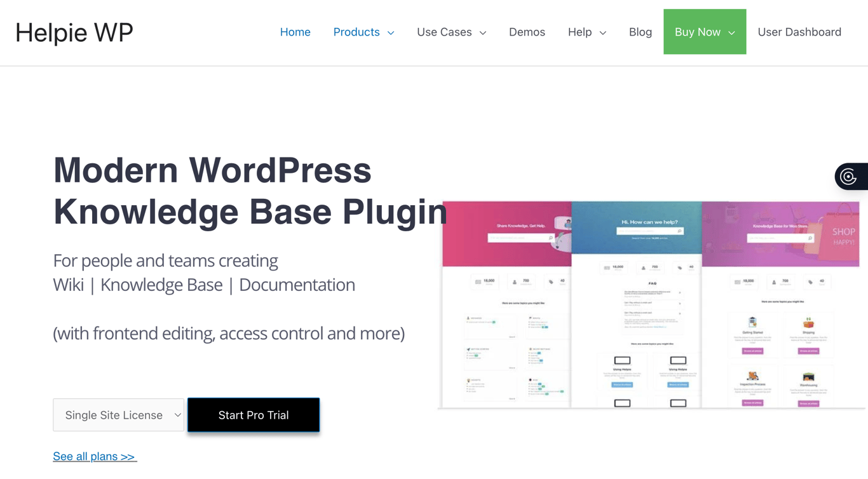868x479 pixels.
Task: View the pink Share Knowledge demo screenshot
Action: 507,304
